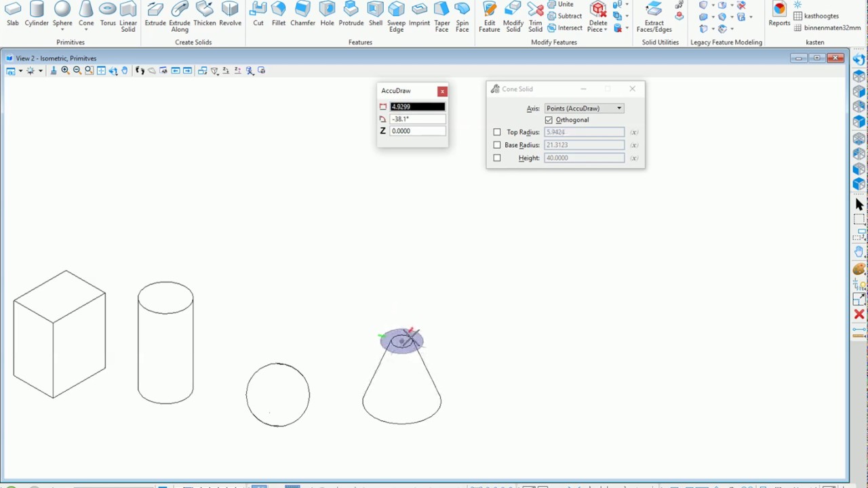The image size is (868, 488).
Task: Click the AccuDraw distance field 4.9299
Action: pos(418,107)
